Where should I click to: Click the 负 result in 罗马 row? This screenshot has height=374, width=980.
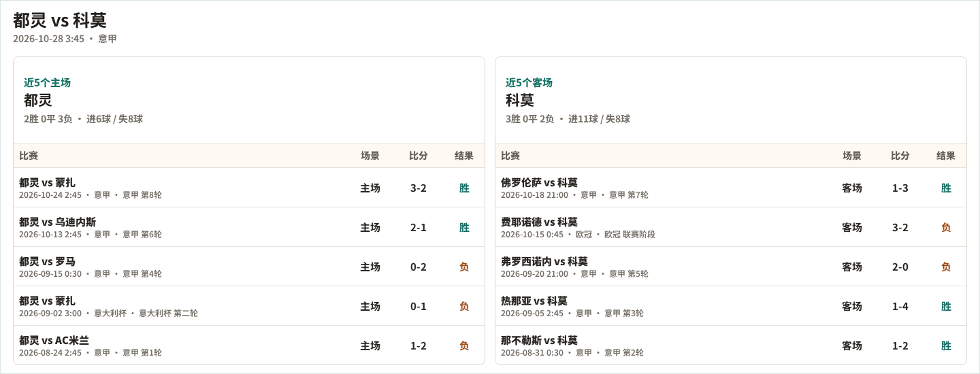click(464, 267)
